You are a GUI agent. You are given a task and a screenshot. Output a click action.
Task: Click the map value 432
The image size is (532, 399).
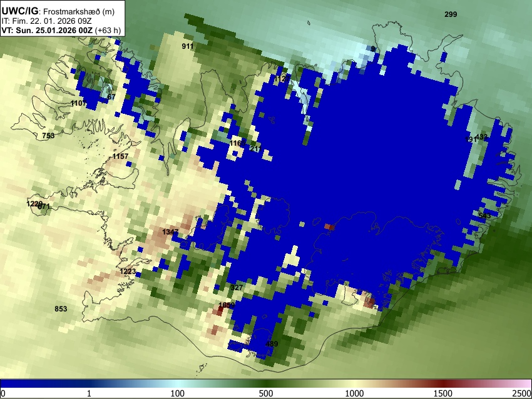482,137
